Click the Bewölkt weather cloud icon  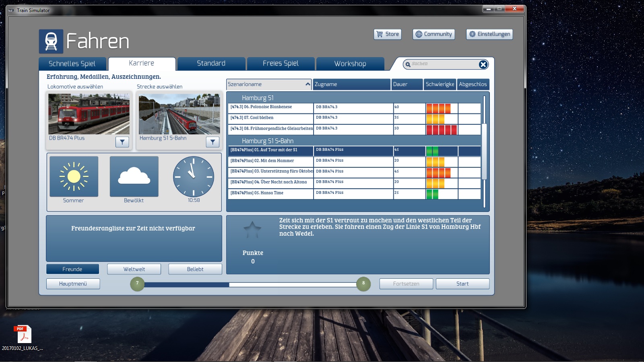(x=134, y=176)
